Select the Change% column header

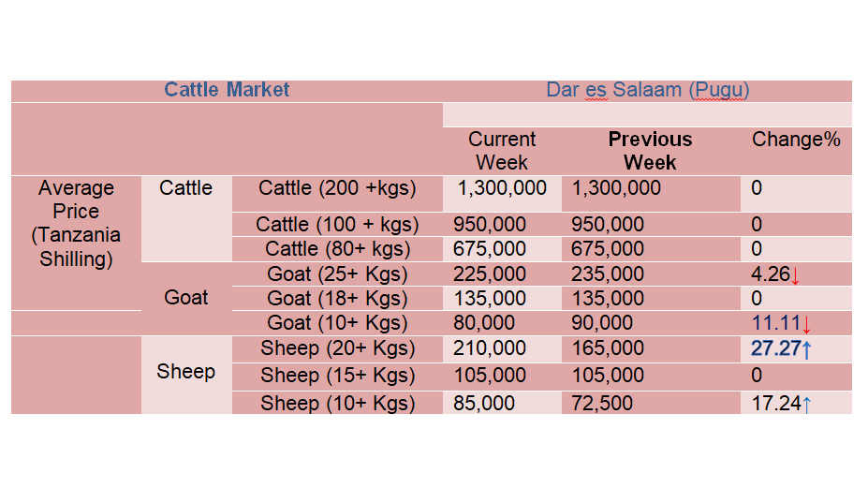(x=796, y=139)
